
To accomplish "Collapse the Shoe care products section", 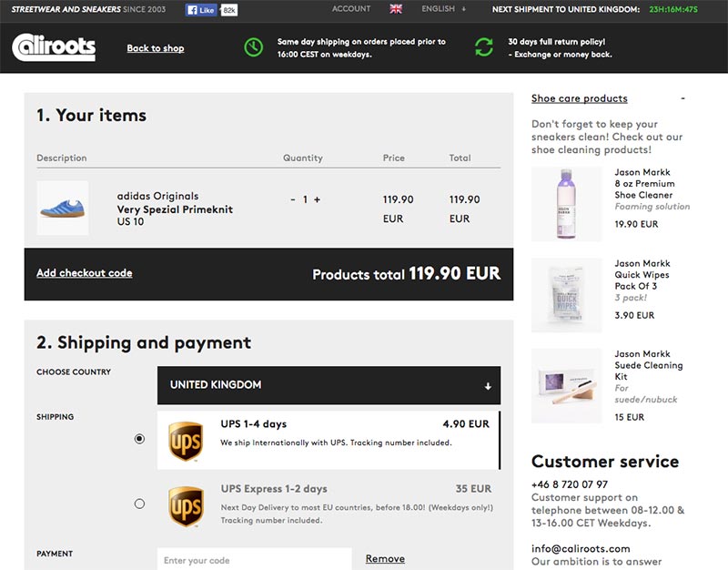I will point(682,98).
